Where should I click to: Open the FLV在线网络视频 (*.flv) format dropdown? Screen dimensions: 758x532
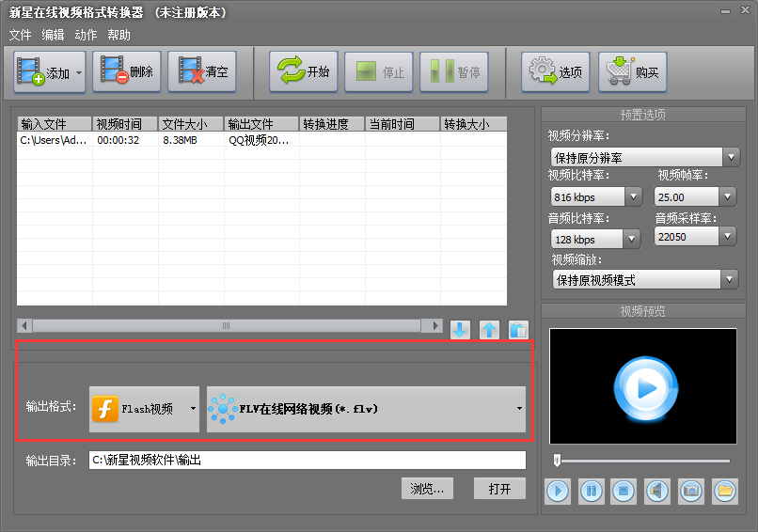point(366,409)
